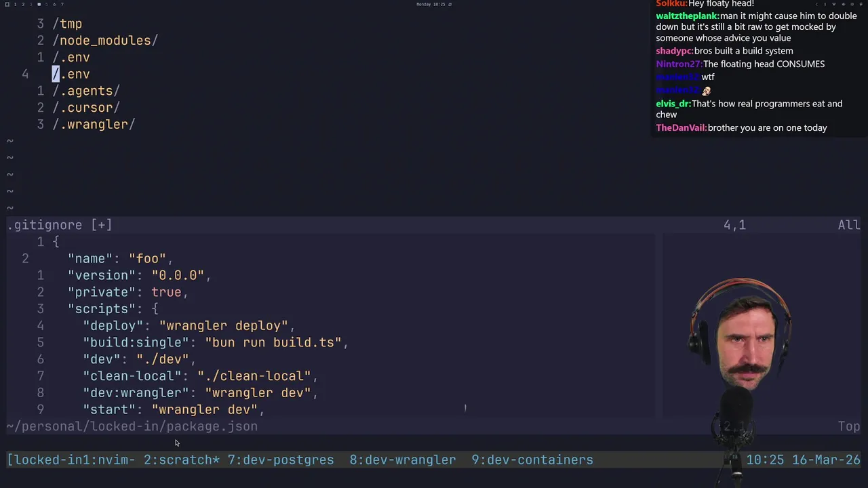This screenshot has height=488, width=868.
Task: Click the launcher icon in top bar
Action: [7, 4]
